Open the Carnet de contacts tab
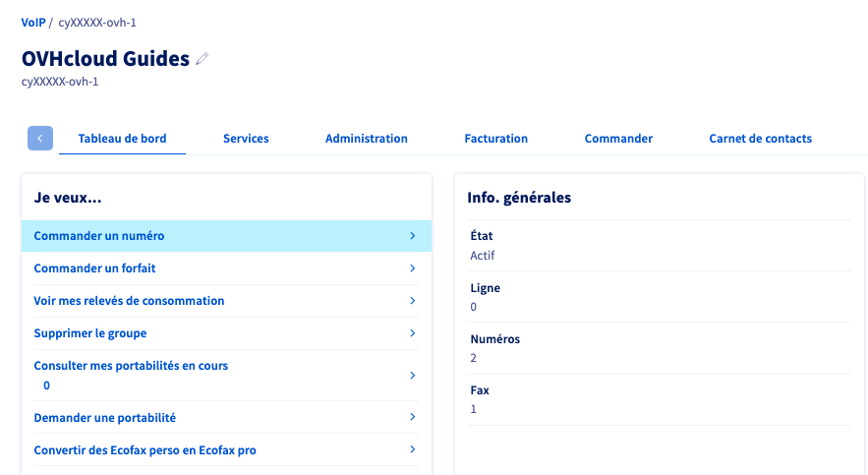The image size is (868, 475). (761, 139)
